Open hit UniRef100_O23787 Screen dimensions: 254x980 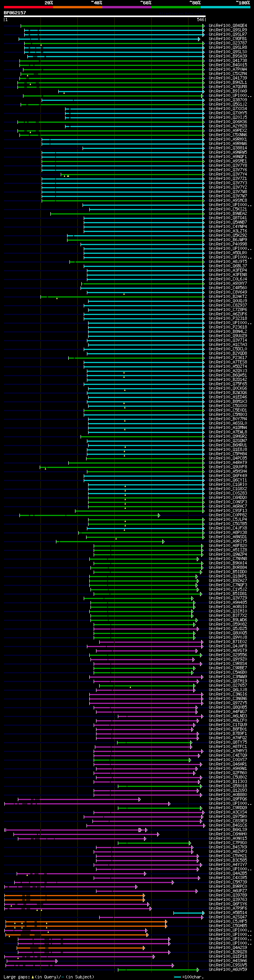tap(228, 43)
